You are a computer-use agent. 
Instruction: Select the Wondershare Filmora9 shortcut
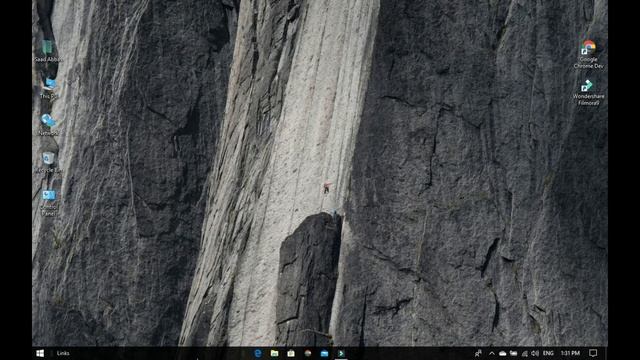coord(588,92)
